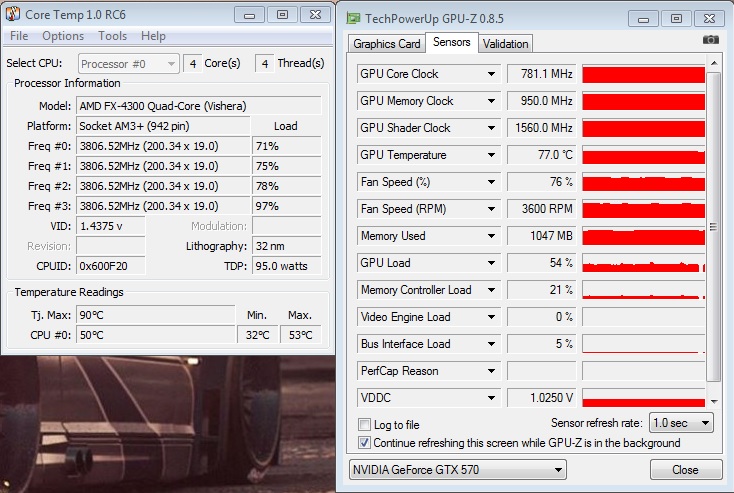This screenshot has width=734, height=493.
Task: Open the GPU Shader Clock sensor dropdown
Action: (491, 128)
